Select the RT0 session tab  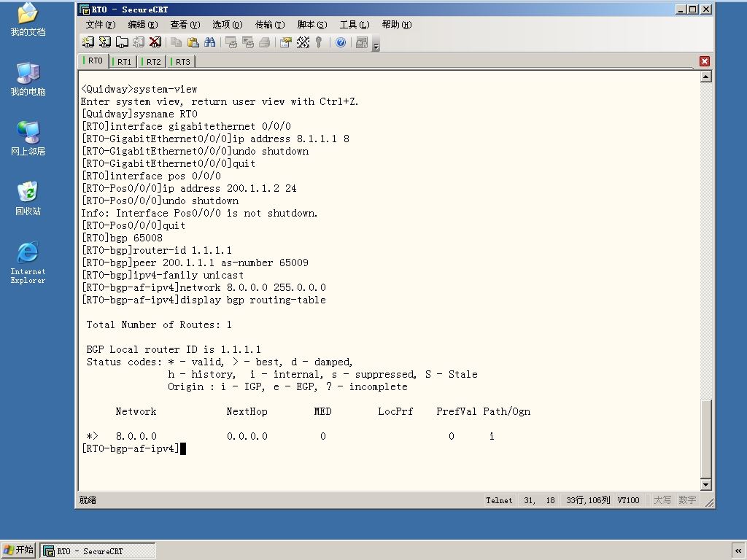(93, 61)
